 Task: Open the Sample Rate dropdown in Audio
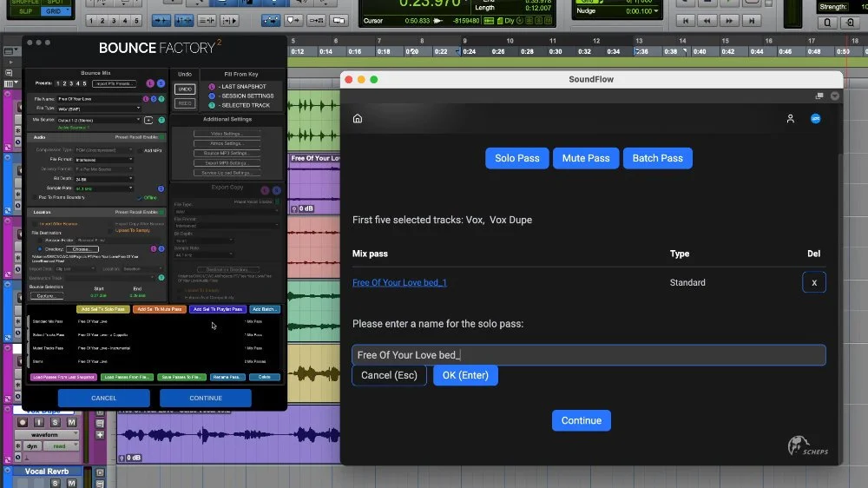tap(103, 188)
